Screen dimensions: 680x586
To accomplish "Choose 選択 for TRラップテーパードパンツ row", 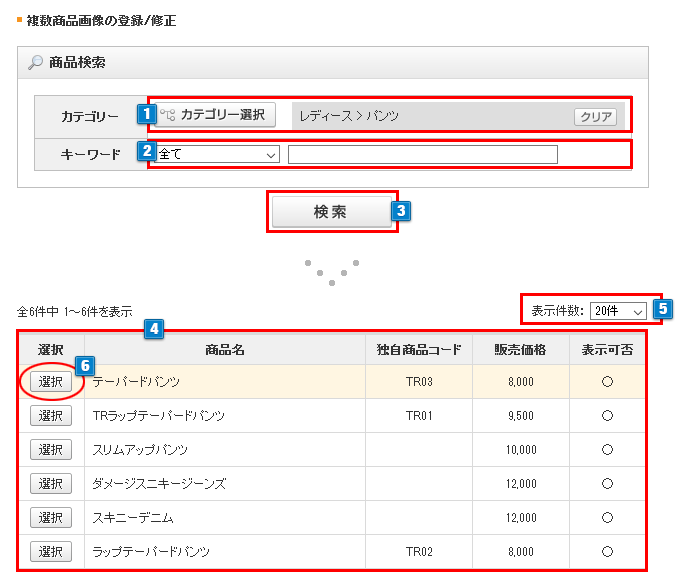I will [51, 415].
